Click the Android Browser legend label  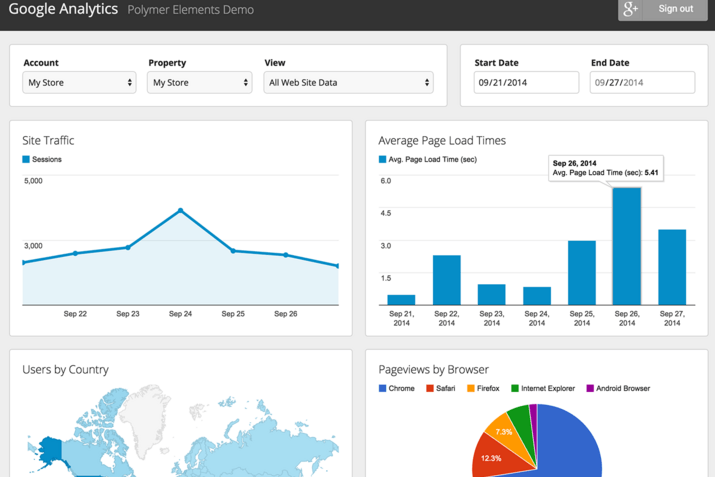click(623, 388)
